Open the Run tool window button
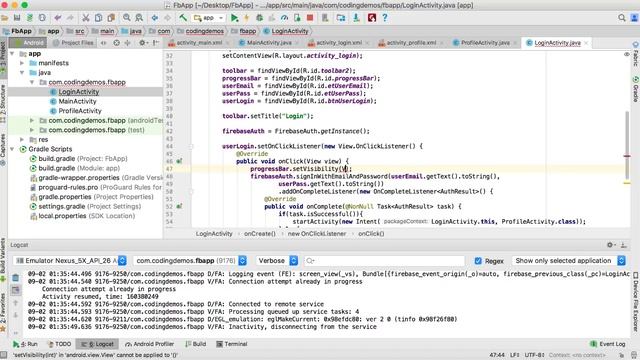 pyautogui.click(x=25, y=344)
